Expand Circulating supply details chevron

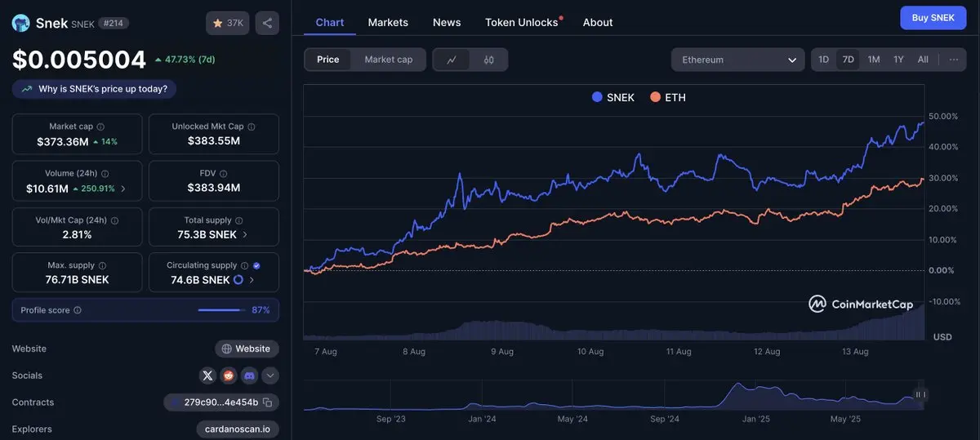tap(252, 280)
